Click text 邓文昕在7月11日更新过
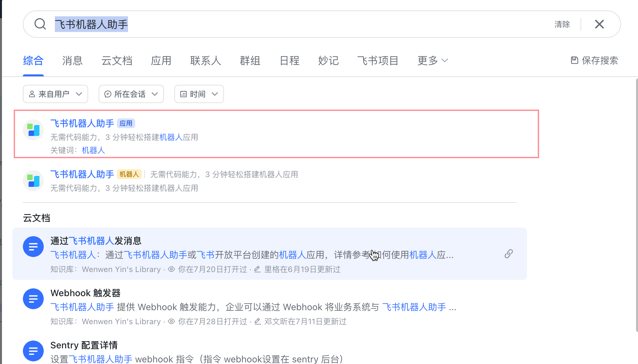Viewport: 638px width, 364px height. click(x=305, y=322)
